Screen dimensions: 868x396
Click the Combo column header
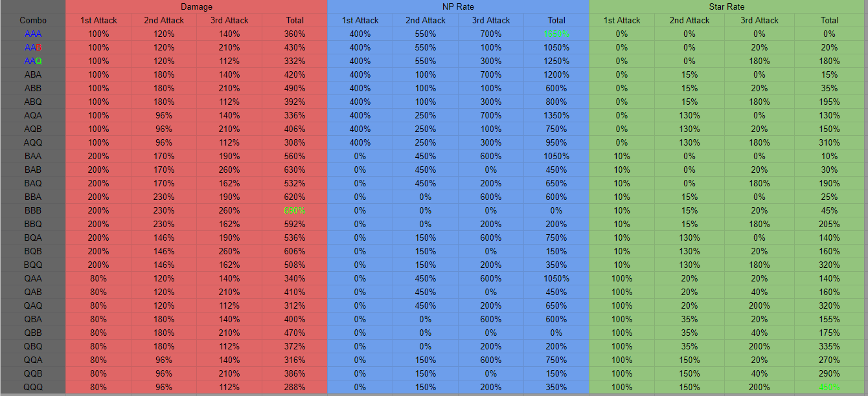coord(33,20)
